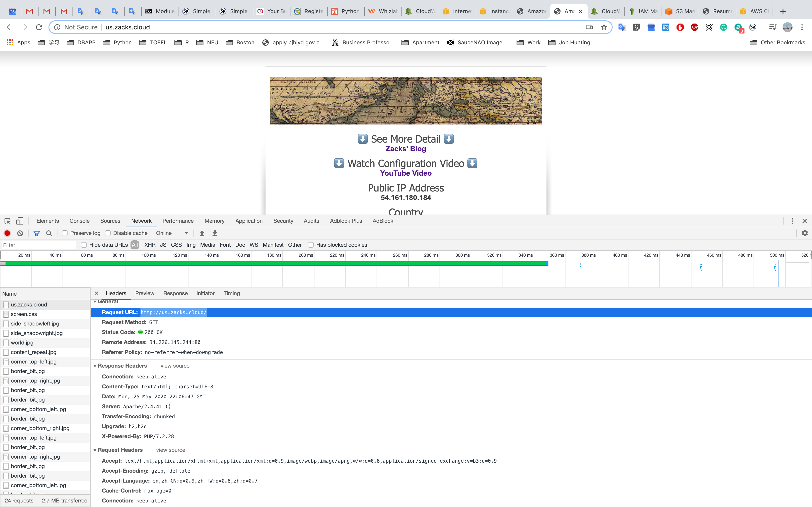Enable the Preserve log checkbox
812x507 pixels.
[x=65, y=233]
